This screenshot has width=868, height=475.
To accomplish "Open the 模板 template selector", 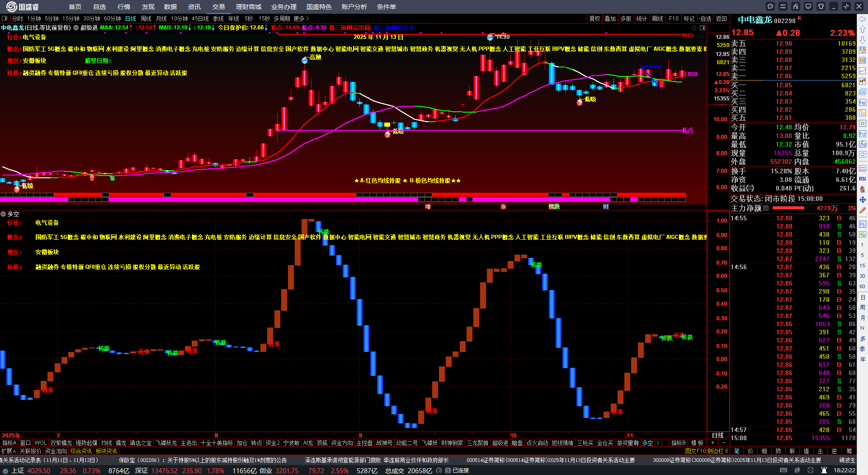I will pos(697,443).
